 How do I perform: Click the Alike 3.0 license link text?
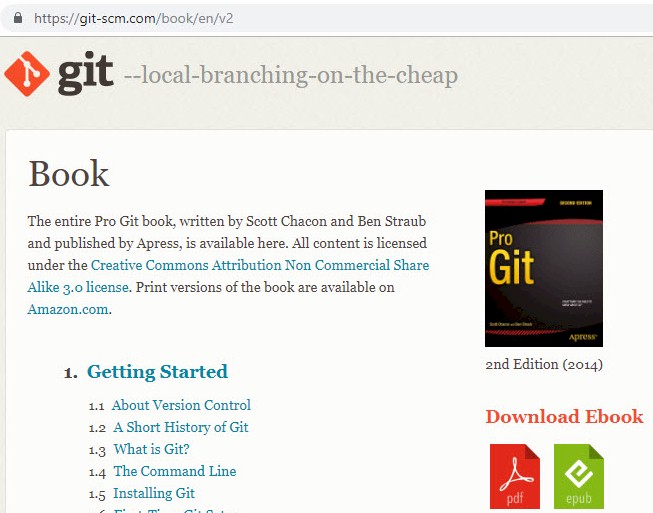point(78,287)
